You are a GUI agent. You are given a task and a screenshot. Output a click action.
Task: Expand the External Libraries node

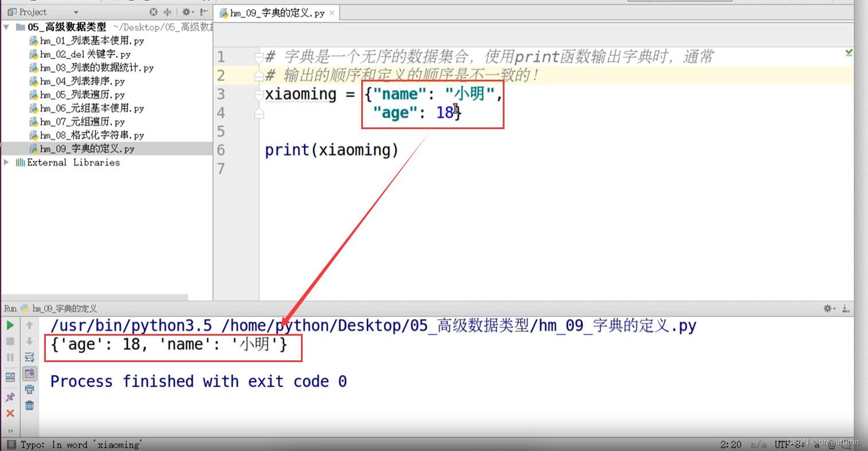(x=6, y=162)
